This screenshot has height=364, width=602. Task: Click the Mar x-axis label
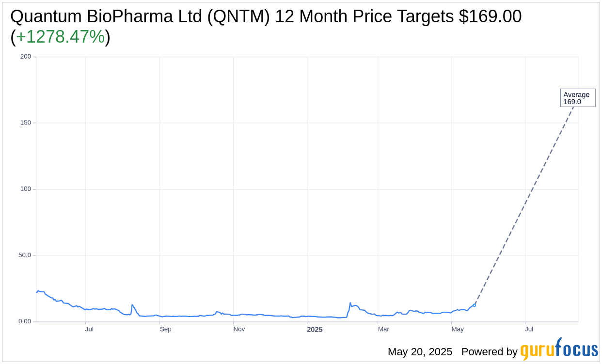pos(383,329)
